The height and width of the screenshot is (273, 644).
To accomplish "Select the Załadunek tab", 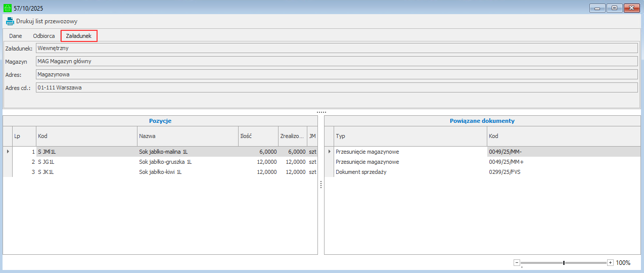I will click(x=78, y=36).
